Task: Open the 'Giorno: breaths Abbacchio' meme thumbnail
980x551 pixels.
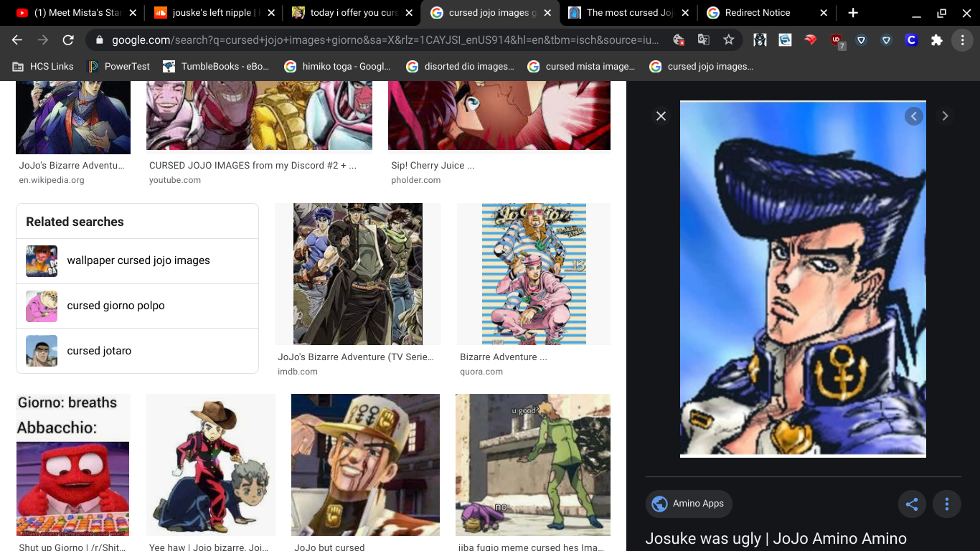Action: coord(73,465)
